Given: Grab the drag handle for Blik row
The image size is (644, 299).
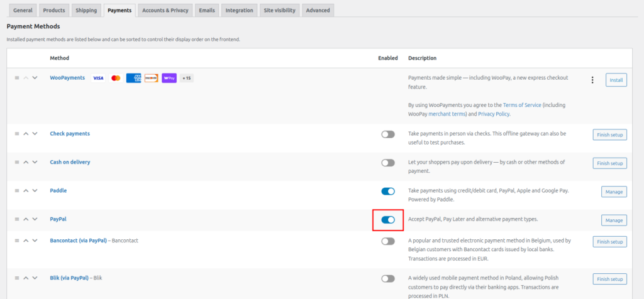Looking at the screenshot, I should click(x=17, y=278).
